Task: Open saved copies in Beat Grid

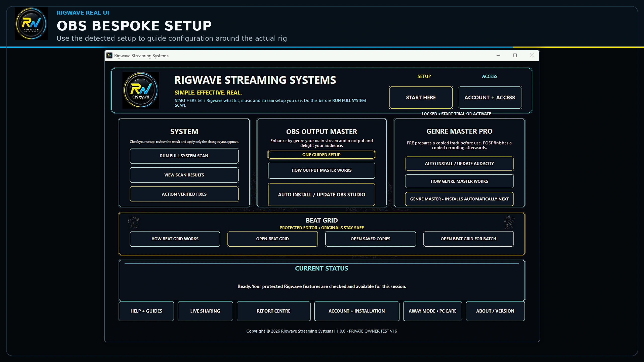Action: coord(371,239)
